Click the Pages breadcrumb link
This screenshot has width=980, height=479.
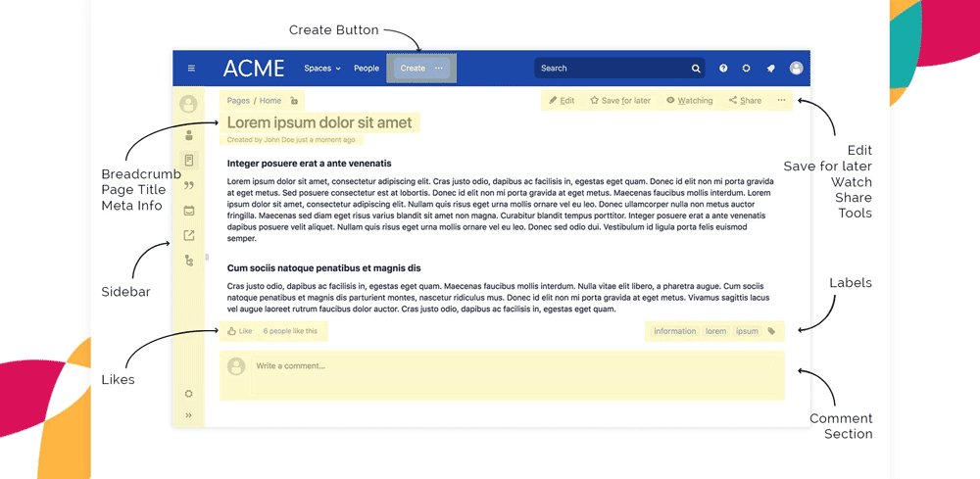pyautogui.click(x=238, y=101)
